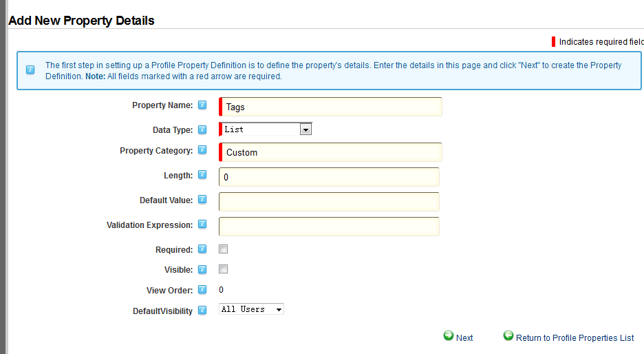Open help icon beside Property Name
The height and width of the screenshot is (354, 644).
pyautogui.click(x=202, y=105)
